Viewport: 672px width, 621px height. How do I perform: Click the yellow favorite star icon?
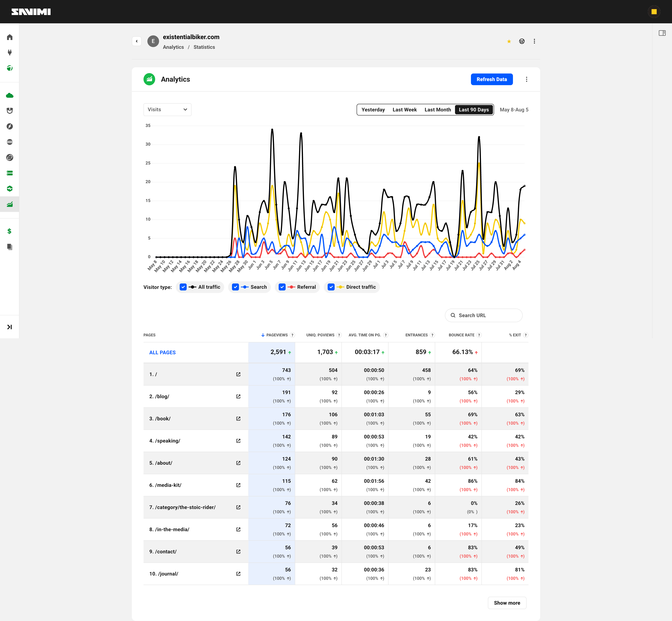coord(509,41)
